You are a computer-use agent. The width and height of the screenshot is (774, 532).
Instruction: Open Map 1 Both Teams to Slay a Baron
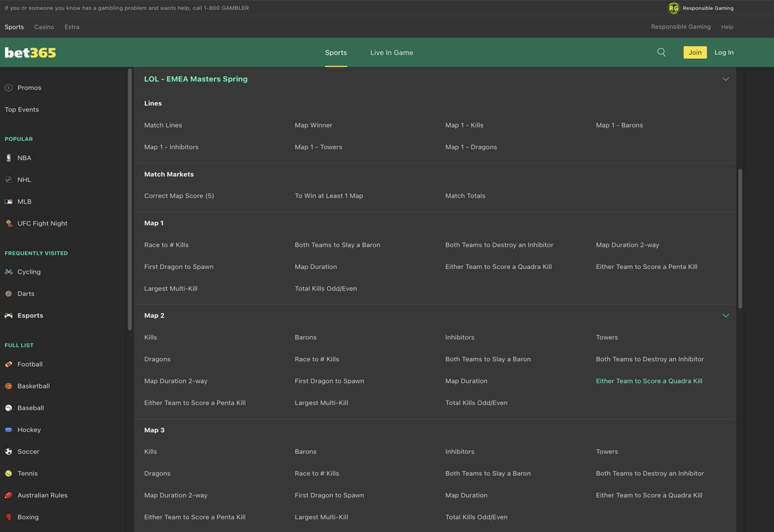coord(338,245)
